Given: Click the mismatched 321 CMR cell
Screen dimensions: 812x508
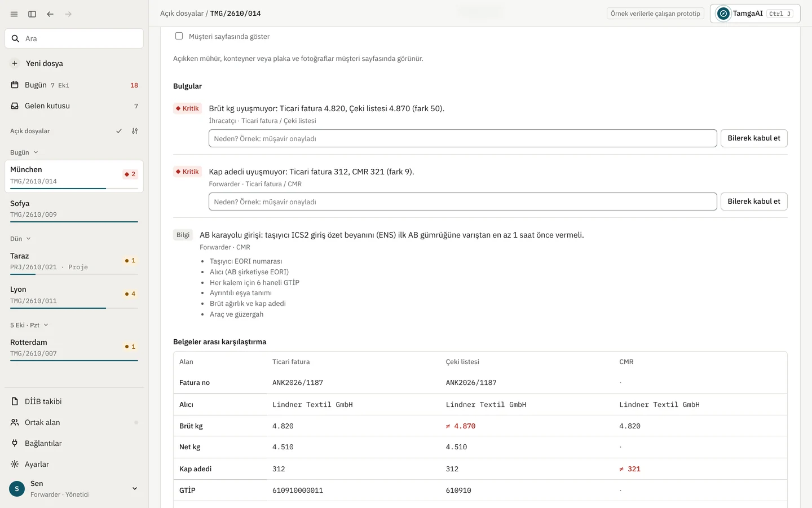Looking at the screenshot, I should (630, 469).
